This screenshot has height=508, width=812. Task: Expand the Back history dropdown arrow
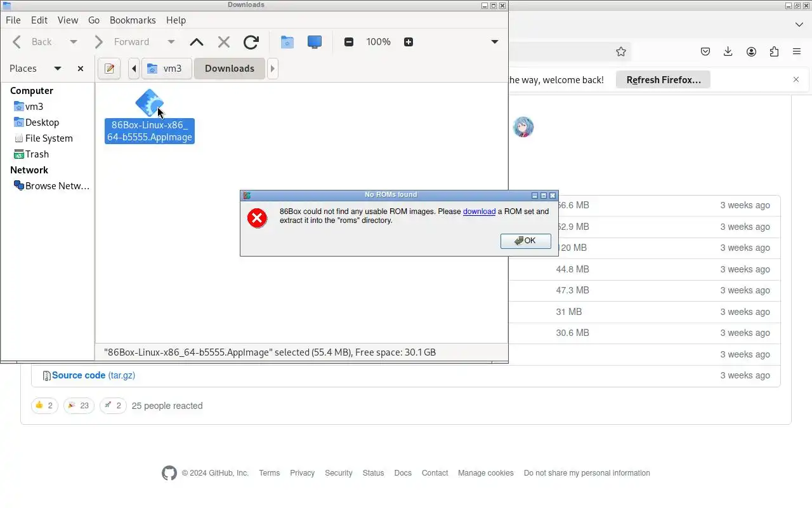(74, 42)
